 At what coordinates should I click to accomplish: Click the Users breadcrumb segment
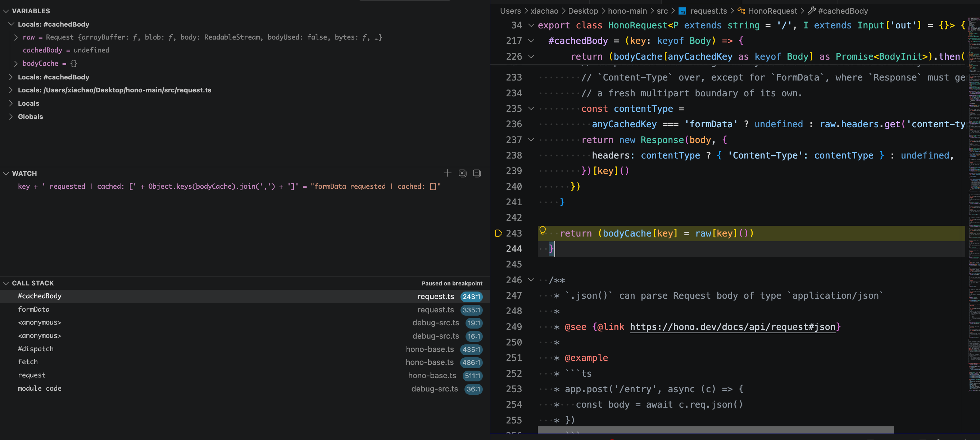pyautogui.click(x=510, y=11)
